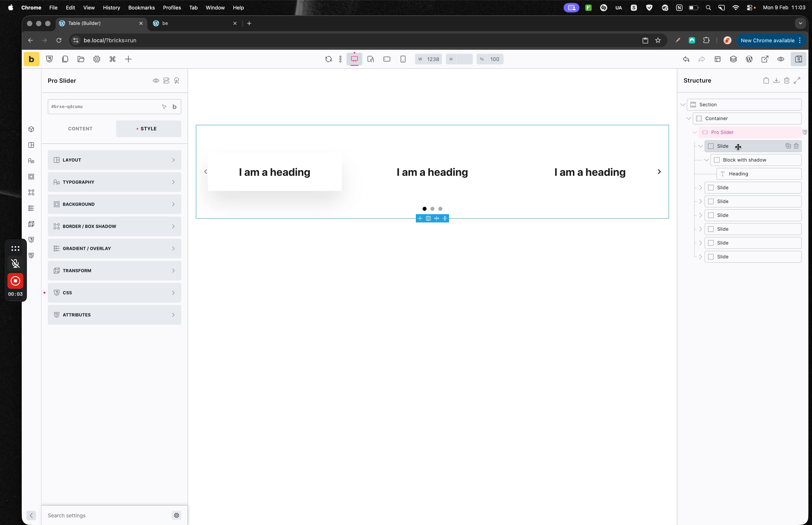Click the conditions icon in Pro Slider header

tap(166, 81)
